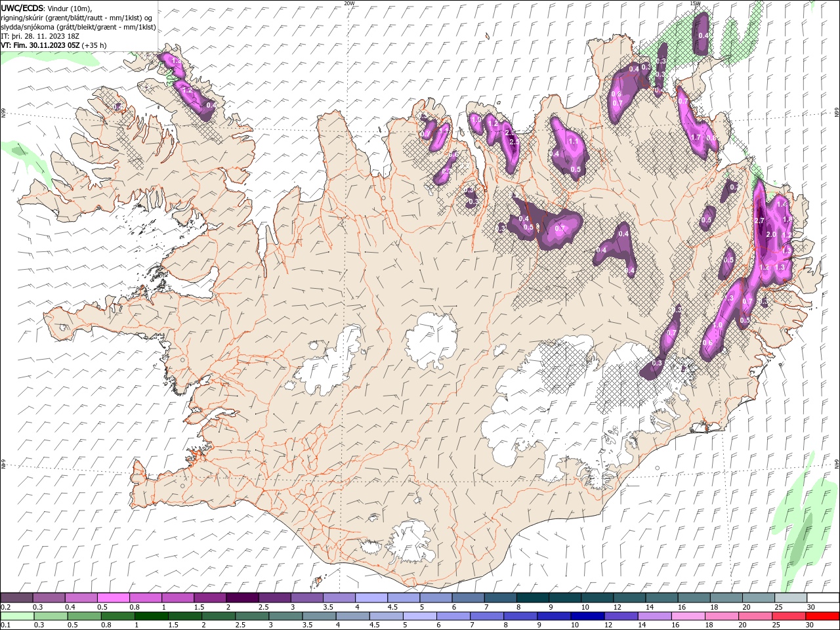Click the 1.7 precipitation value on map
840x630 pixels.
pyautogui.click(x=696, y=138)
